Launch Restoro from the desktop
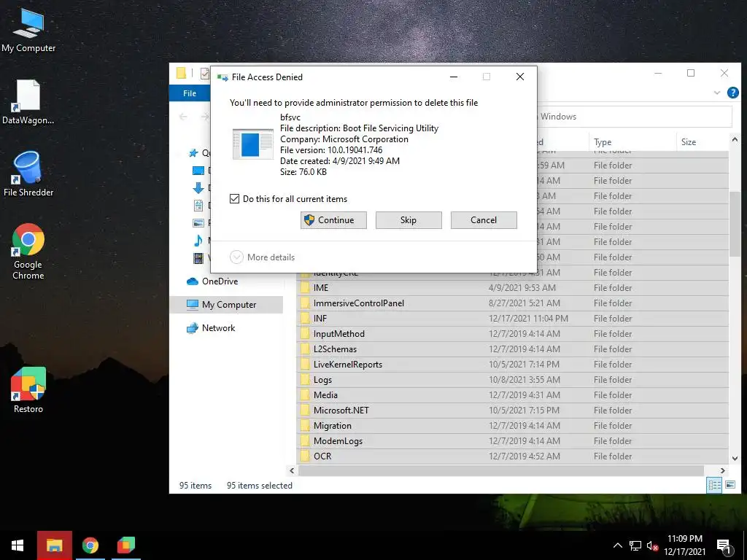 [28, 390]
